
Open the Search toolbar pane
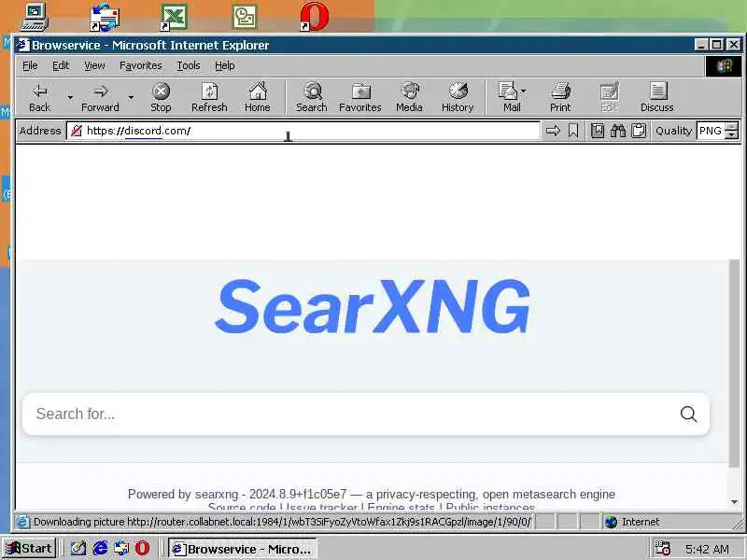[312, 97]
